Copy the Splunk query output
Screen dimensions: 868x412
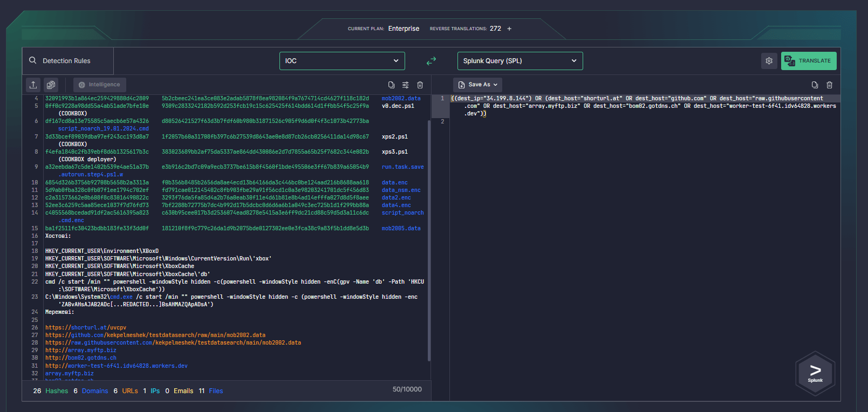click(815, 85)
